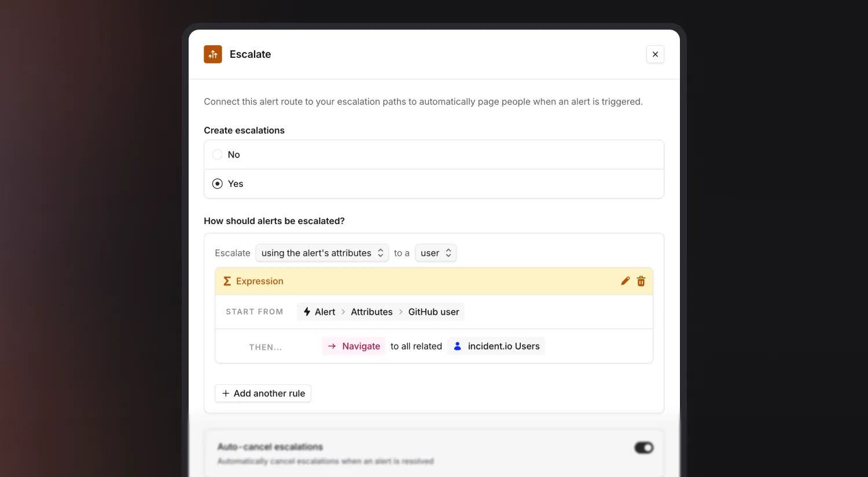This screenshot has height=477, width=868.
Task: Click the Attributes breadcrumb item
Action: pyautogui.click(x=372, y=312)
